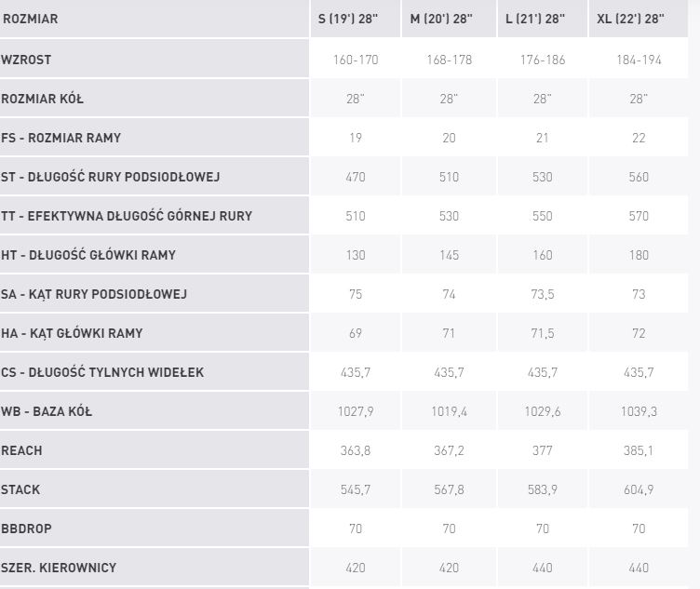Click TT - EFEKTYWNA DŁUGOŚĆ GÓRNEJ RURY label

[127, 216]
